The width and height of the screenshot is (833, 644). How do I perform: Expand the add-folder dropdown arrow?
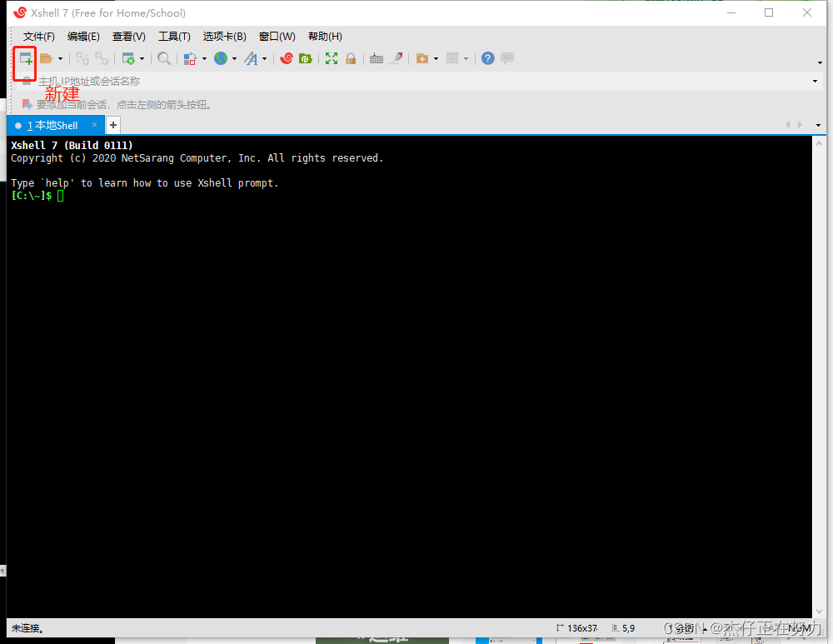point(436,58)
